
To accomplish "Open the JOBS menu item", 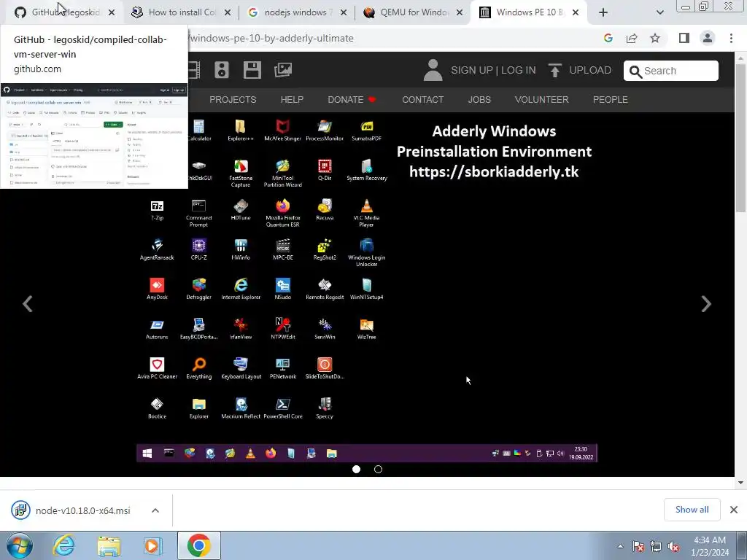I will [x=479, y=99].
